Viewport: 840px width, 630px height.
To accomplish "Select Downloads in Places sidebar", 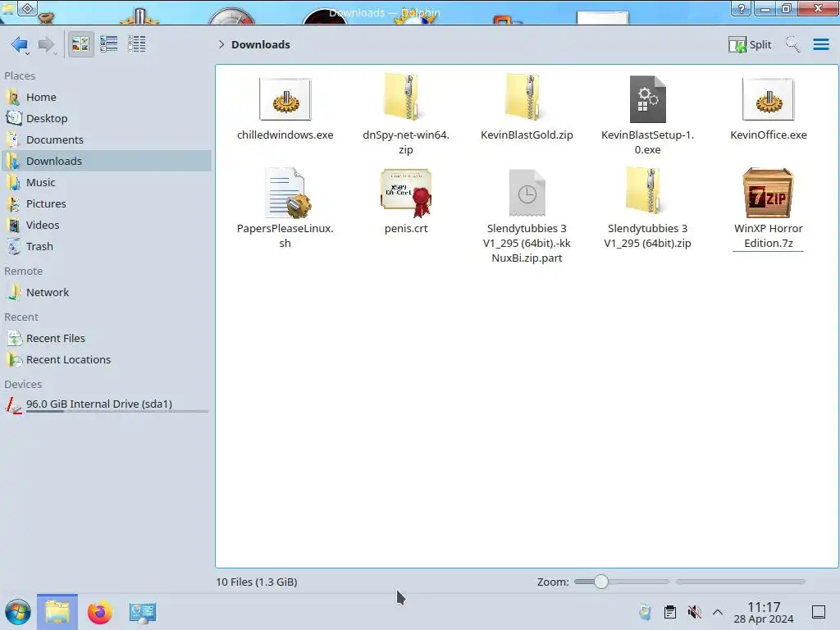I will (106, 162).
